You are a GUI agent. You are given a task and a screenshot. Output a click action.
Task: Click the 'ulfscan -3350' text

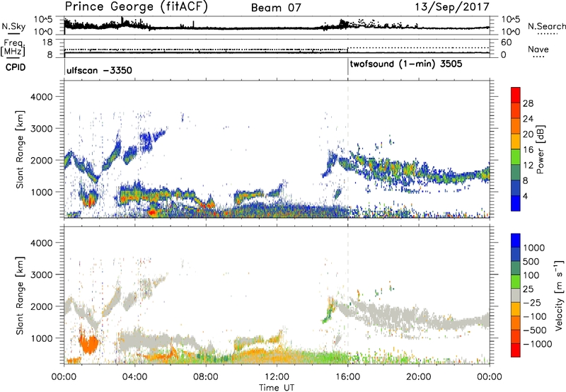pyautogui.click(x=99, y=70)
